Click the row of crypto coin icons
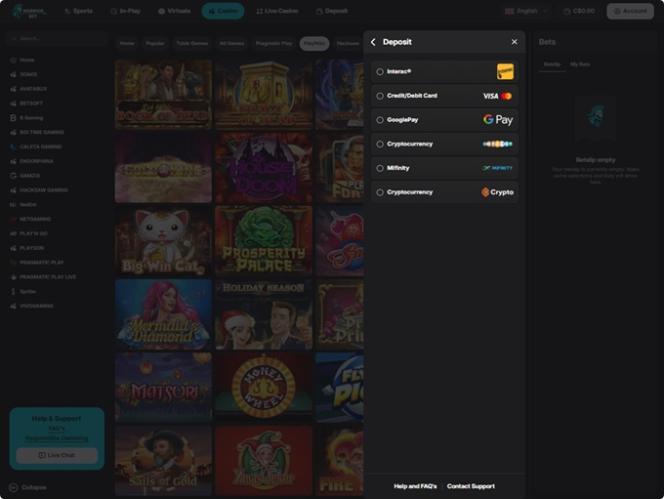 click(498, 144)
